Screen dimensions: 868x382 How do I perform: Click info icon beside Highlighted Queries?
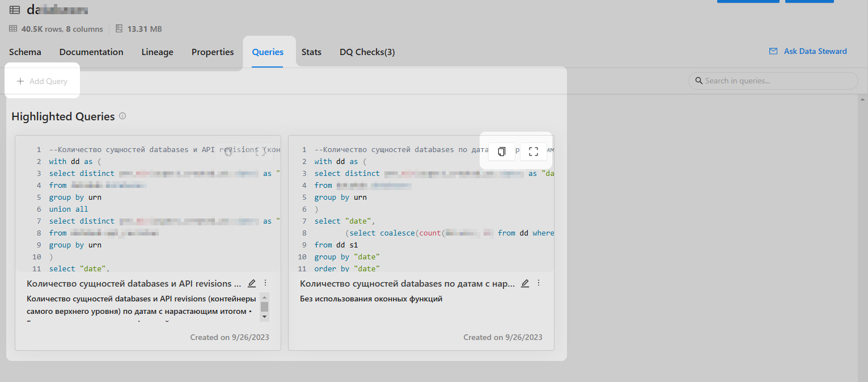click(122, 116)
